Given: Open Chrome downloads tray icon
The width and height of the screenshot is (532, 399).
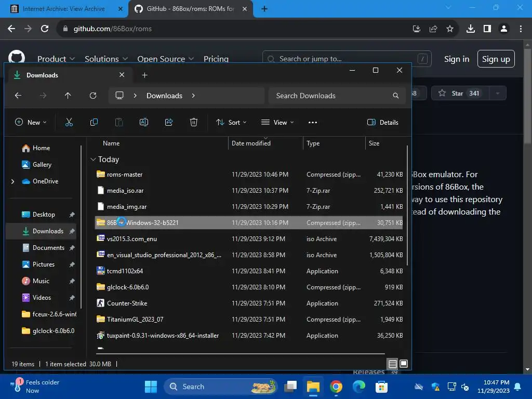Looking at the screenshot, I should pyautogui.click(x=471, y=29).
